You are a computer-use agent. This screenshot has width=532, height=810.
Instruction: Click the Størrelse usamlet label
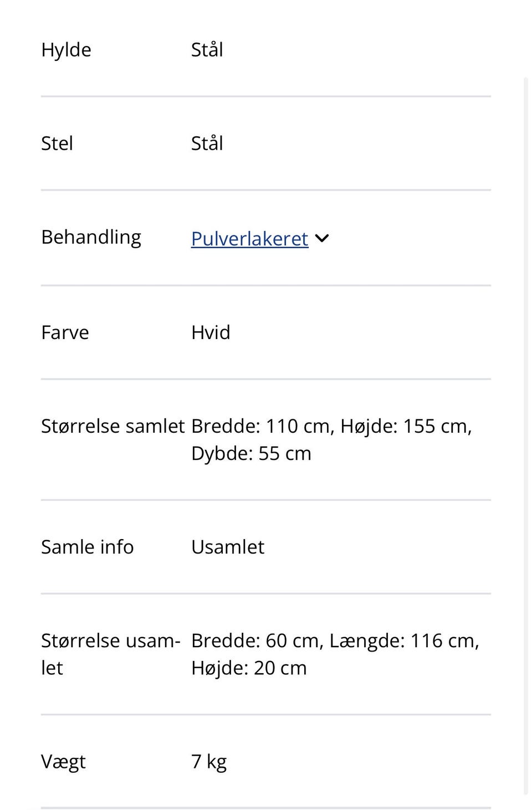pyautogui.click(x=111, y=653)
